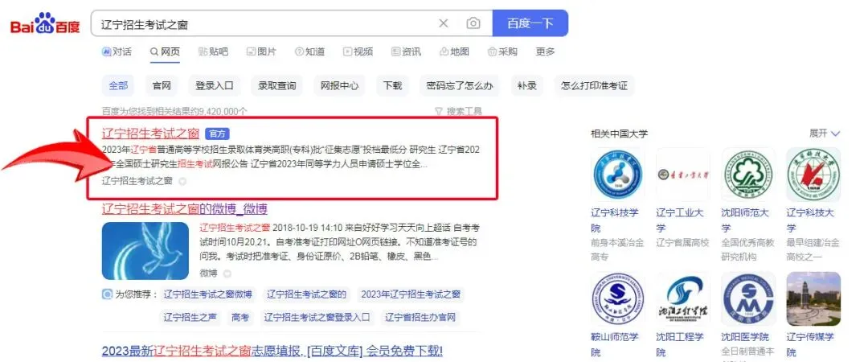The width and height of the screenshot is (868, 362).
Task: Open 沈阳医学院 logo
Action: click(x=748, y=299)
